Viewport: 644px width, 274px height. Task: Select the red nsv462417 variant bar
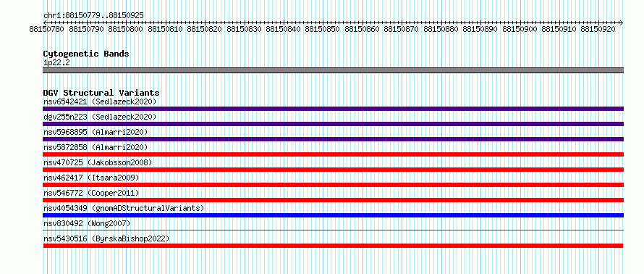click(333, 185)
